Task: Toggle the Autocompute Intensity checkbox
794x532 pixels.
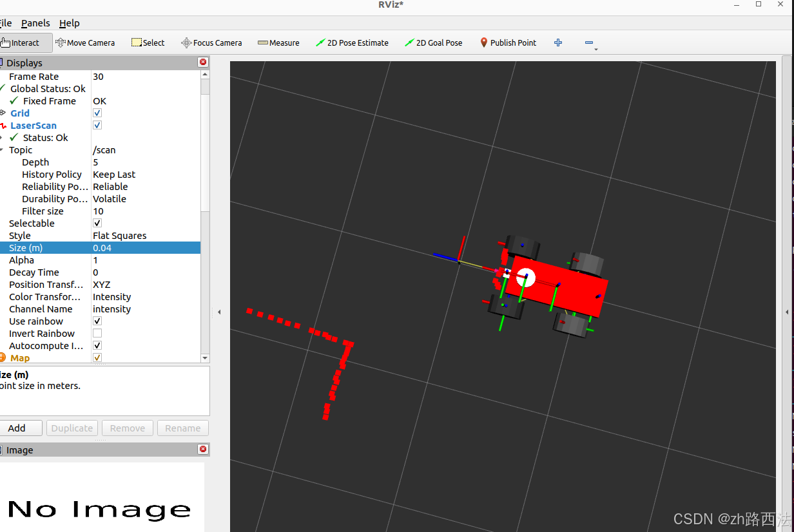Action: point(97,346)
